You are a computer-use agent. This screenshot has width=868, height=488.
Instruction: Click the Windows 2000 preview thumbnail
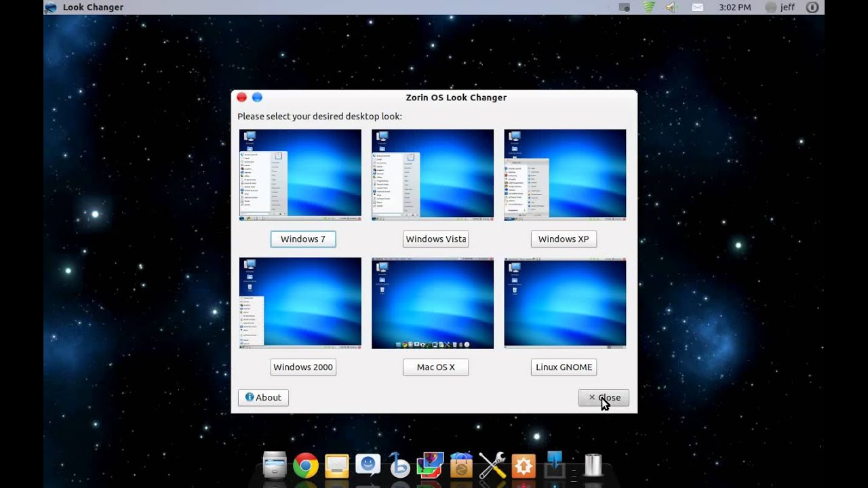(300, 303)
